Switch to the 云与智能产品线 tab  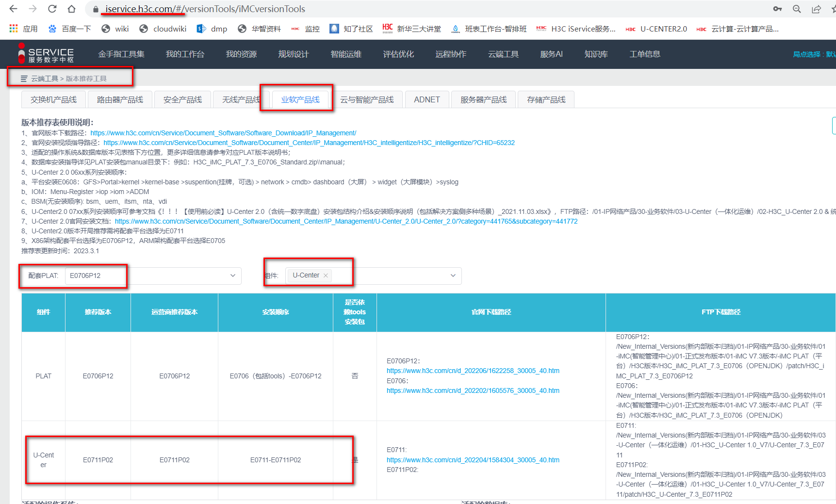[367, 99]
